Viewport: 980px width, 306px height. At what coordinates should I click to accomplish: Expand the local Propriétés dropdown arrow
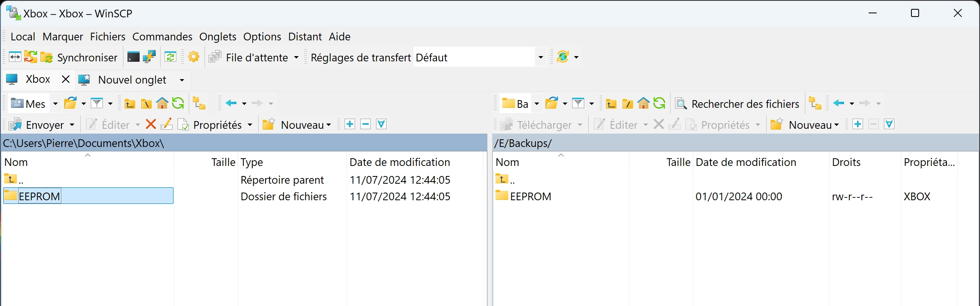(x=250, y=125)
